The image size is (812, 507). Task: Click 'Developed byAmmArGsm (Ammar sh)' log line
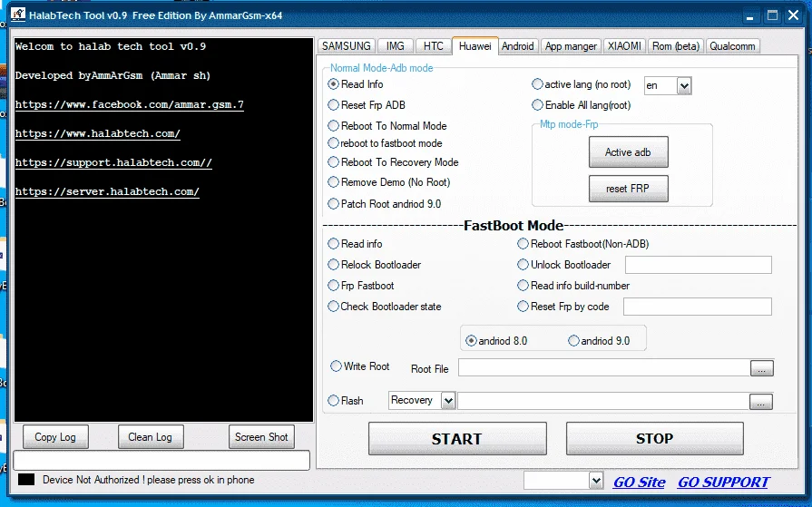click(x=113, y=75)
